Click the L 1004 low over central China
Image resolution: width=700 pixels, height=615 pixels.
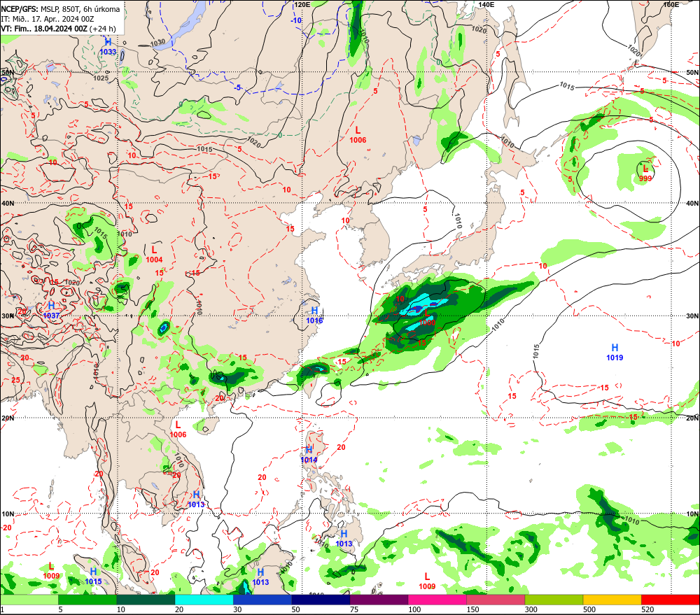154,255
